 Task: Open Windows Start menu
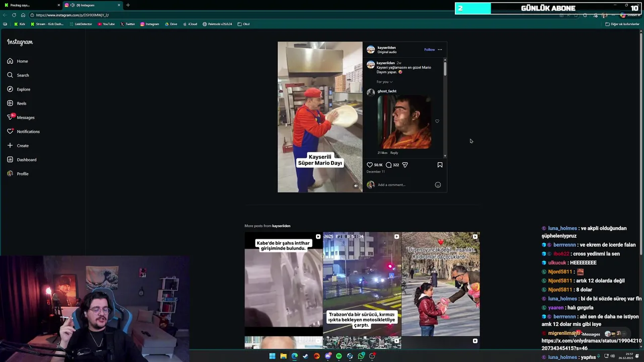click(272, 356)
